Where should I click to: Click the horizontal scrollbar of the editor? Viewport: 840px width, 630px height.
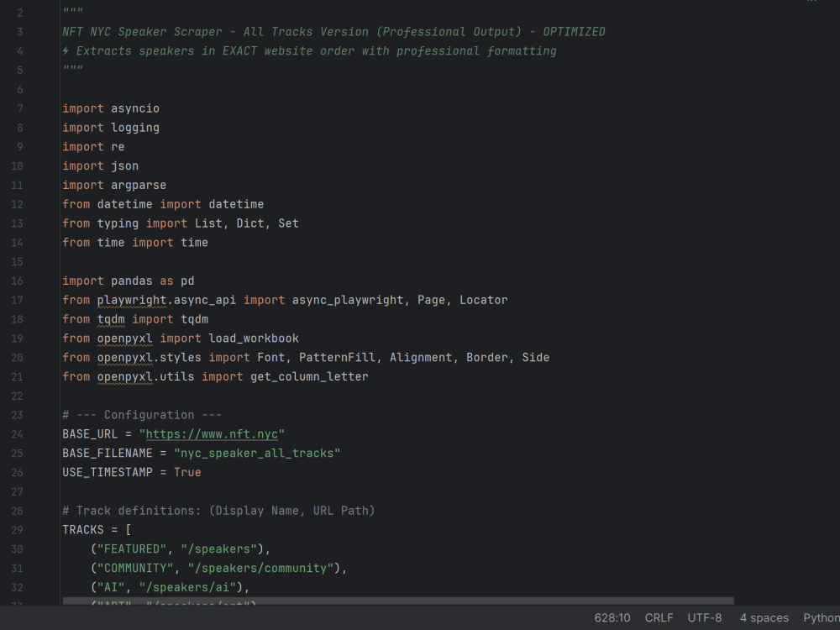tap(398, 601)
